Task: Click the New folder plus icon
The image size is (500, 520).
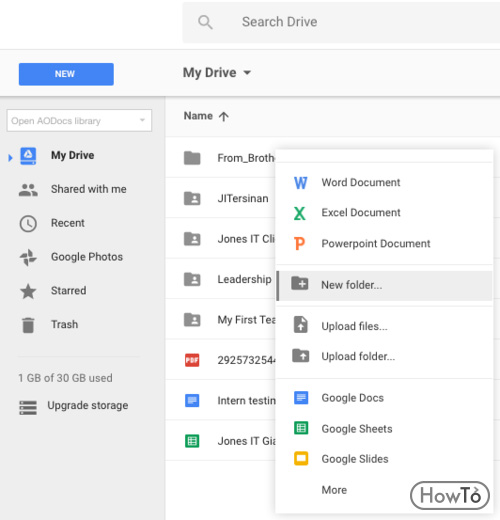Action: (x=300, y=284)
